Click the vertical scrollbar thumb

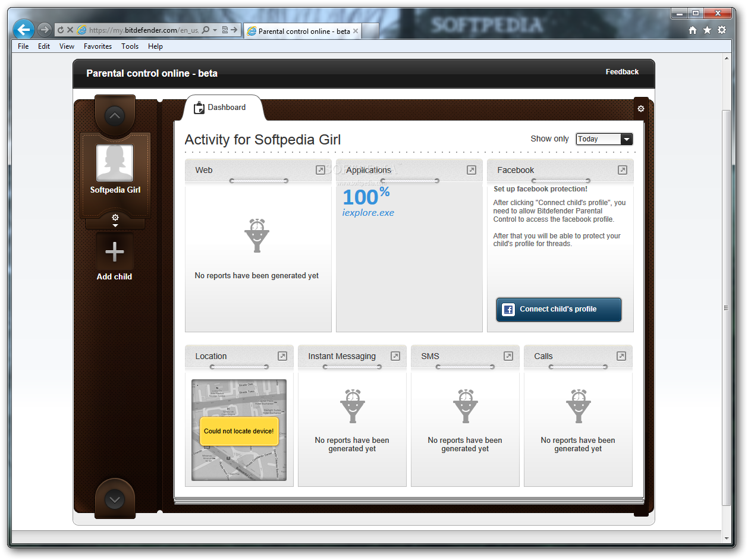tap(726, 307)
